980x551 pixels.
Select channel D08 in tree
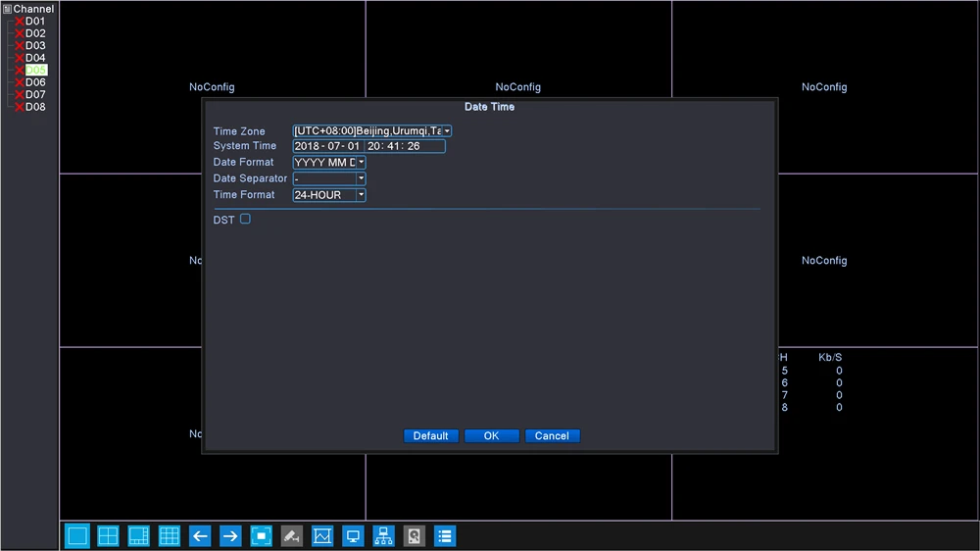point(35,107)
